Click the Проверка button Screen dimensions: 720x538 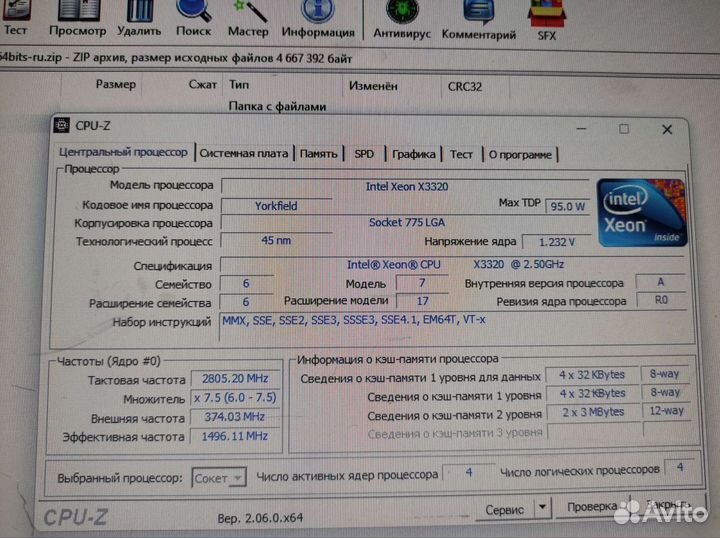592,507
